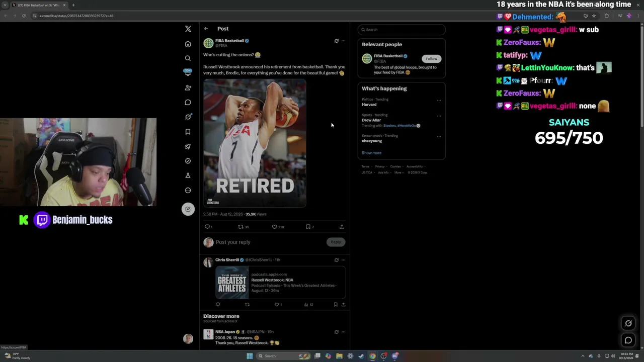
Task: Open the Drew Allar trending topic
Action: (x=371, y=120)
